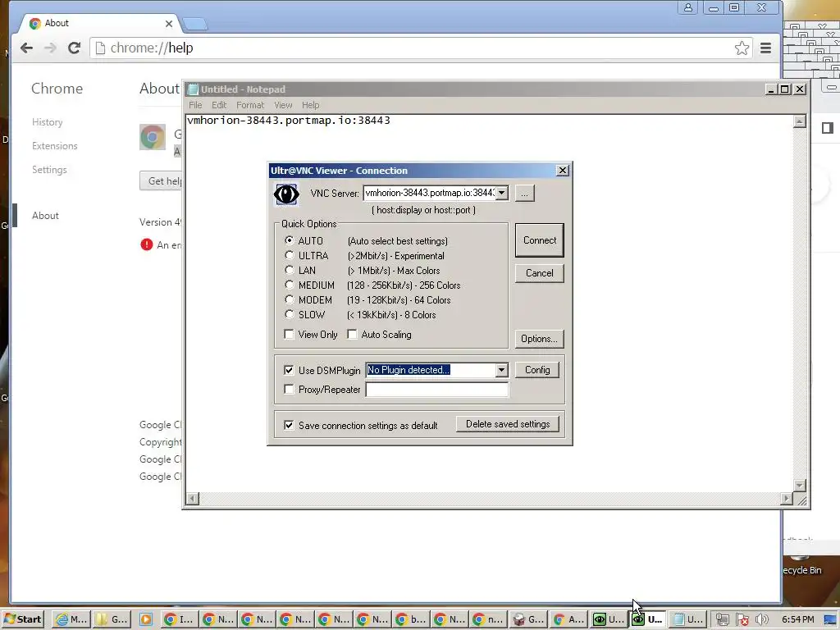This screenshot has height=630, width=840.
Task: Click the Config button
Action: tap(537, 370)
